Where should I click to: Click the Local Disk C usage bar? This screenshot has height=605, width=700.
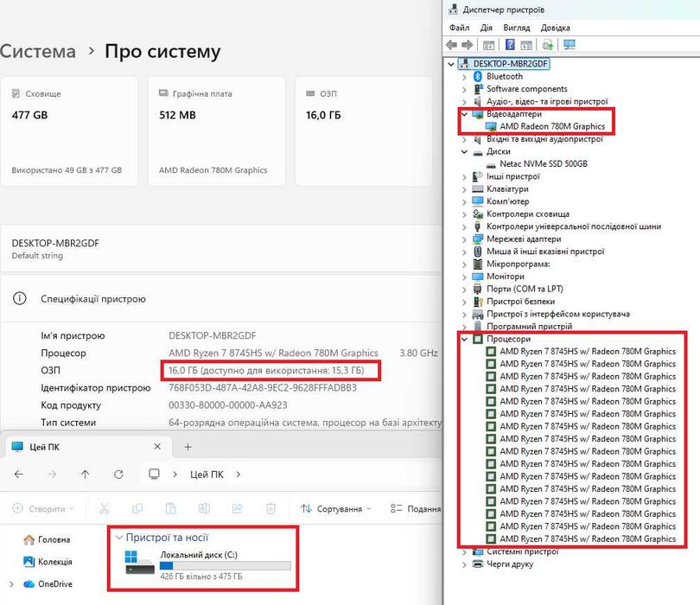[x=226, y=566]
